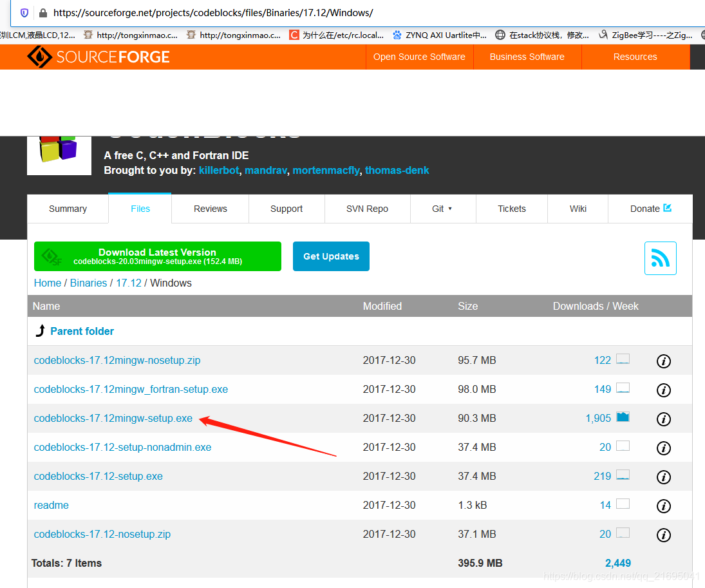Download codeblocks-17.12mingw_fortran-setup.exe
Image resolution: width=705 pixels, height=588 pixels.
(131, 389)
